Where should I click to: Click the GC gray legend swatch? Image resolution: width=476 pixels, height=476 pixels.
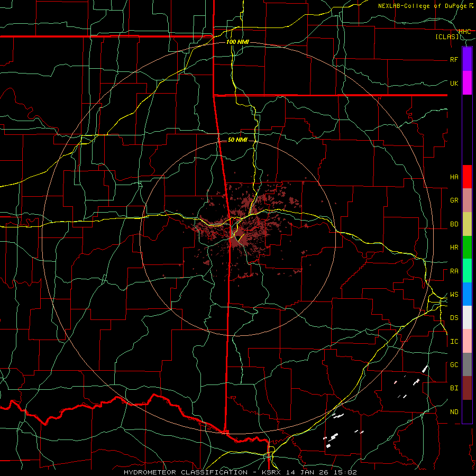(467, 364)
